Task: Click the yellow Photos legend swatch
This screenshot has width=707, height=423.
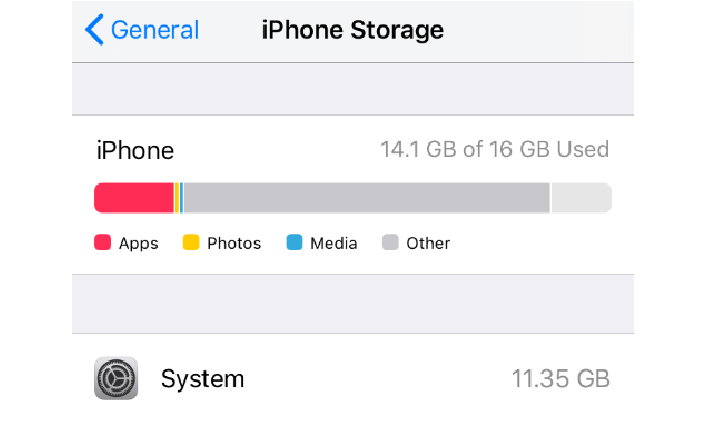Action: [x=191, y=243]
